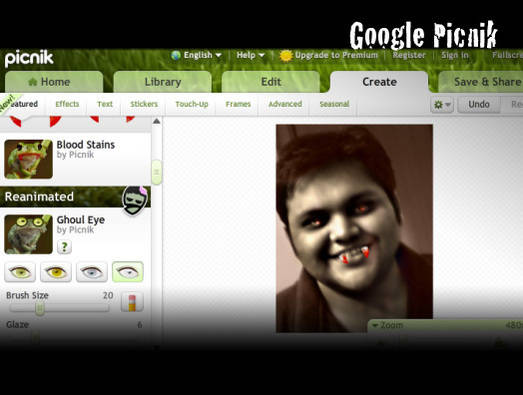Click the sun icon beside Upgrade to Premium

pyautogui.click(x=286, y=55)
